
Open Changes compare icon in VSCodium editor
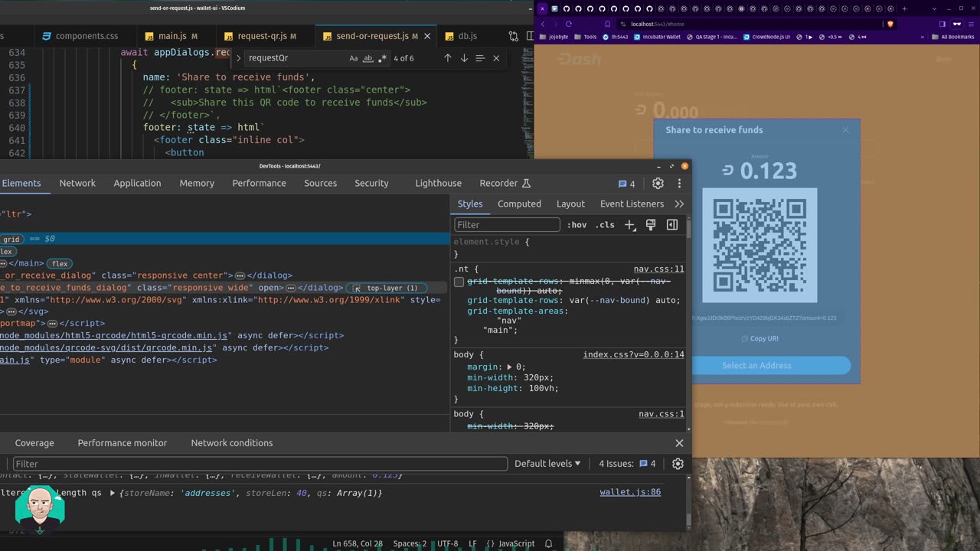click(514, 36)
